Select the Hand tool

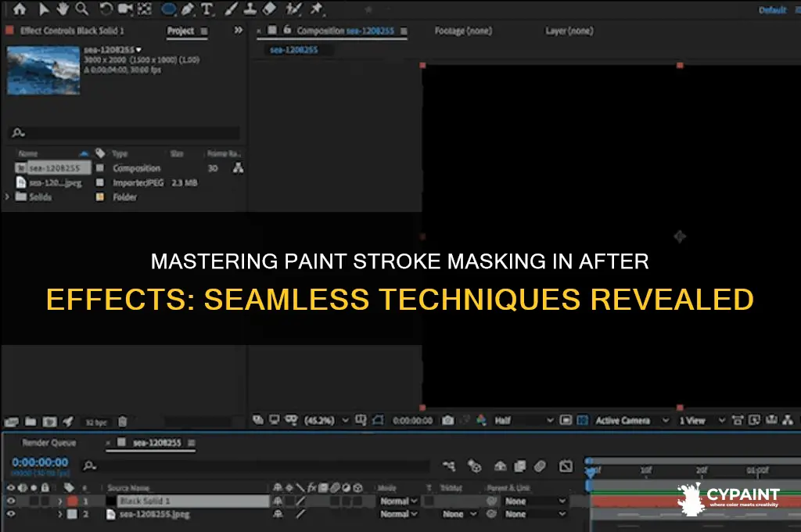[63, 9]
